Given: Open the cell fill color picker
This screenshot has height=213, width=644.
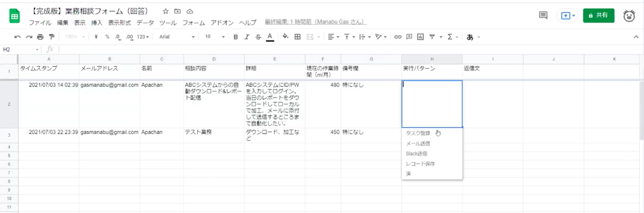Looking at the screenshot, I should (x=286, y=37).
